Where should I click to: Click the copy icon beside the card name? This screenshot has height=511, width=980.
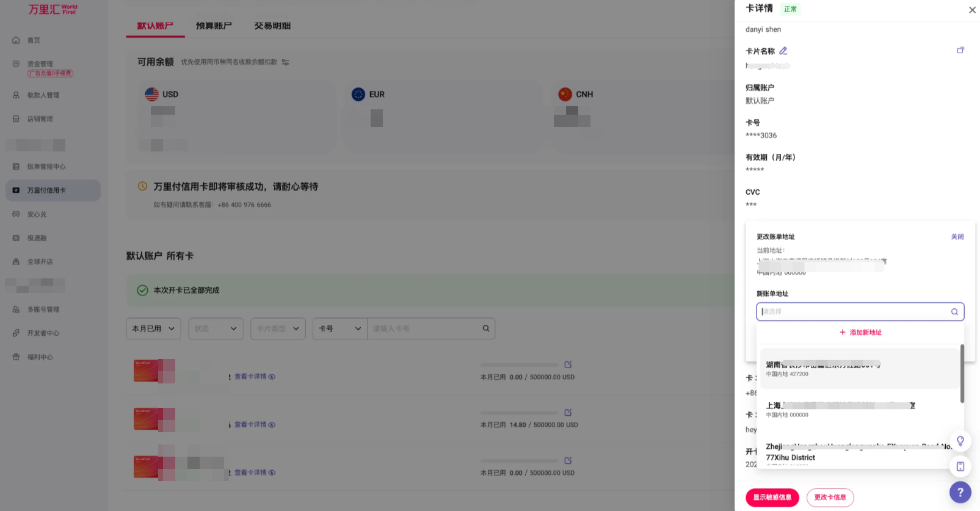[960, 50]
